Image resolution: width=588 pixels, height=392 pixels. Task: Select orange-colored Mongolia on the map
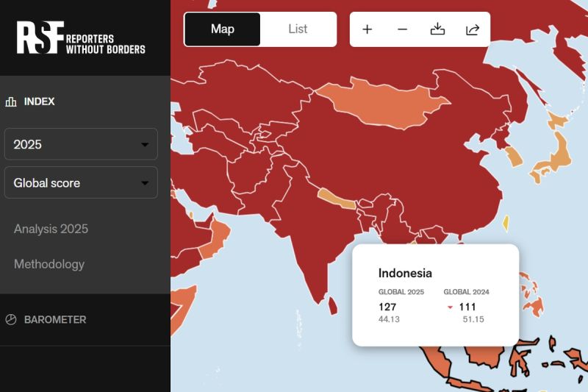click(x=382, y=103)
